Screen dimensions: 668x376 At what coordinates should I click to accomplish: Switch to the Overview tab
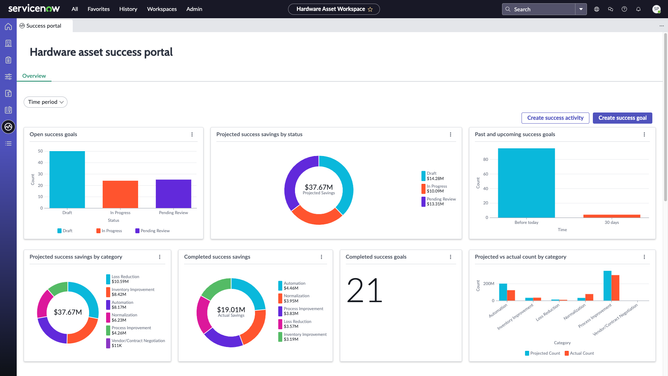point(34,76)
